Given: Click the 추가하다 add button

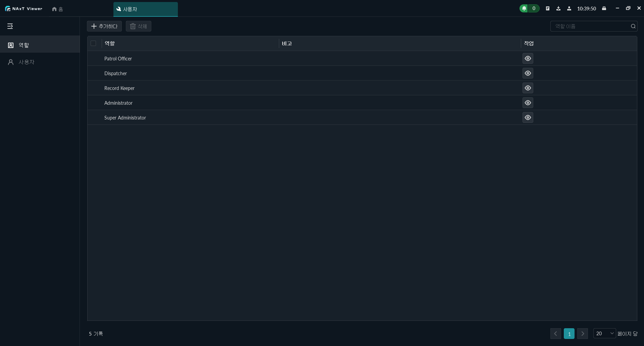Looking at the screenshot, I should click(104, 26).
